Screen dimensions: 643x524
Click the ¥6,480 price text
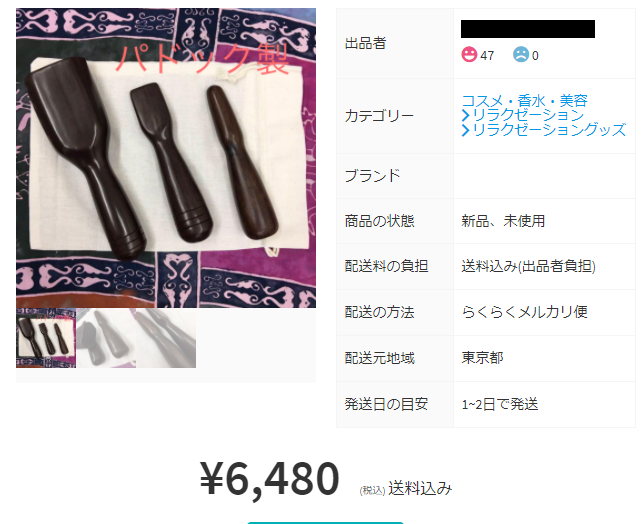pos(269,478)
